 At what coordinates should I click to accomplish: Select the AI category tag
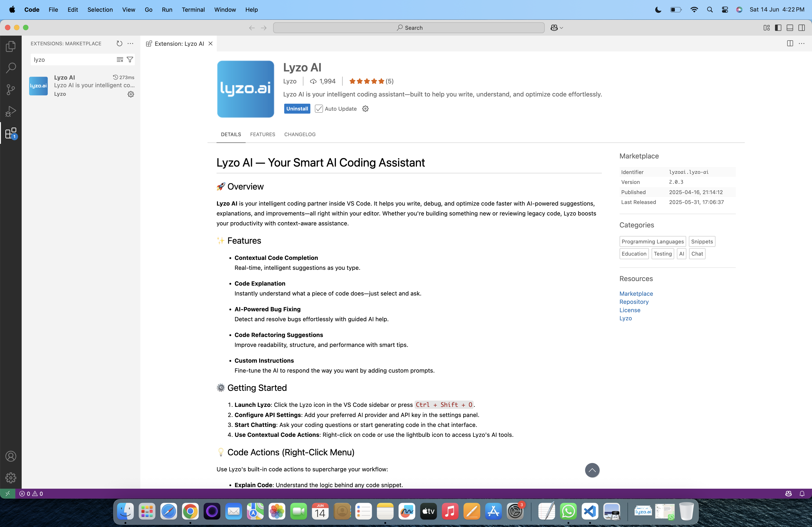tap(681, 254)
